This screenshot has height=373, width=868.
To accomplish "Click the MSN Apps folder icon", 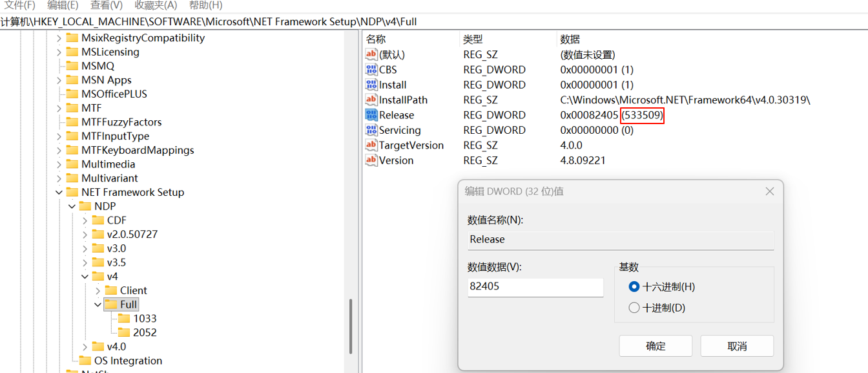I will click(x=72, y=80).
